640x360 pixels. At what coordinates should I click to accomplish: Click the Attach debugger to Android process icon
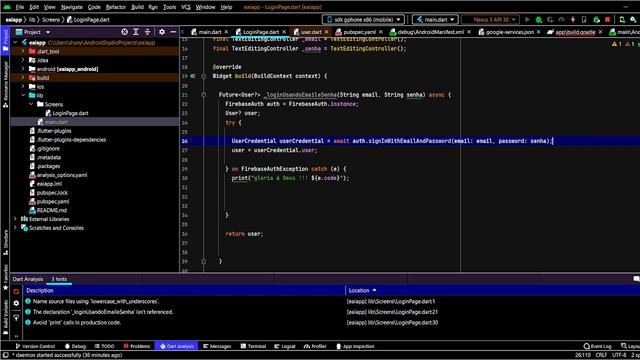596,20
